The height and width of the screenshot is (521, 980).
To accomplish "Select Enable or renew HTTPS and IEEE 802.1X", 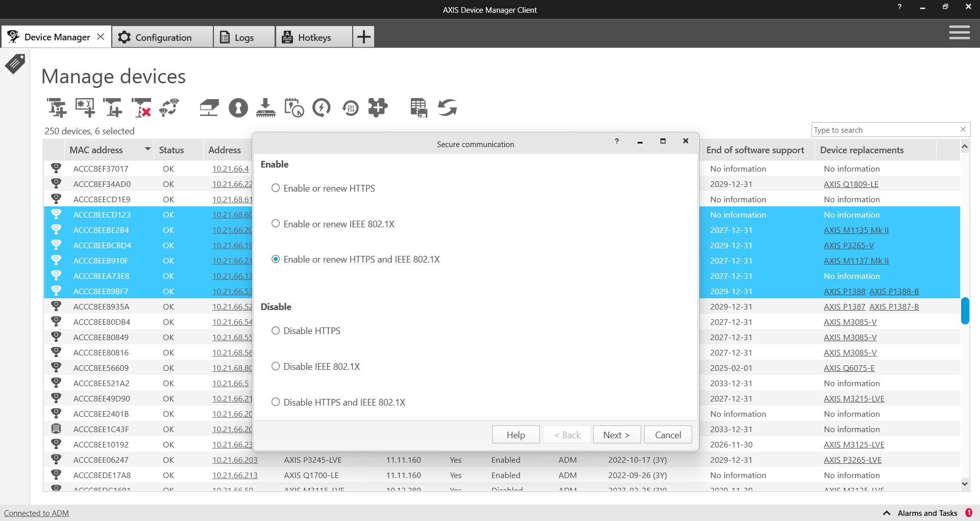I will pos(355,259).
